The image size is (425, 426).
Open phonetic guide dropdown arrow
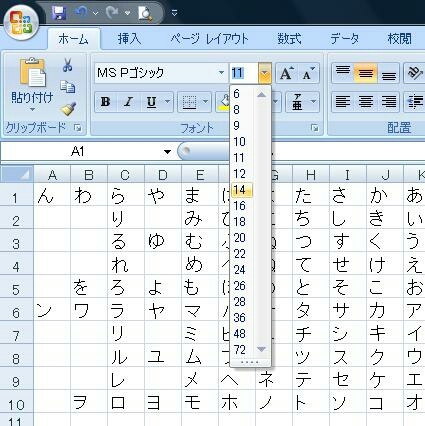tap(313, 102)
